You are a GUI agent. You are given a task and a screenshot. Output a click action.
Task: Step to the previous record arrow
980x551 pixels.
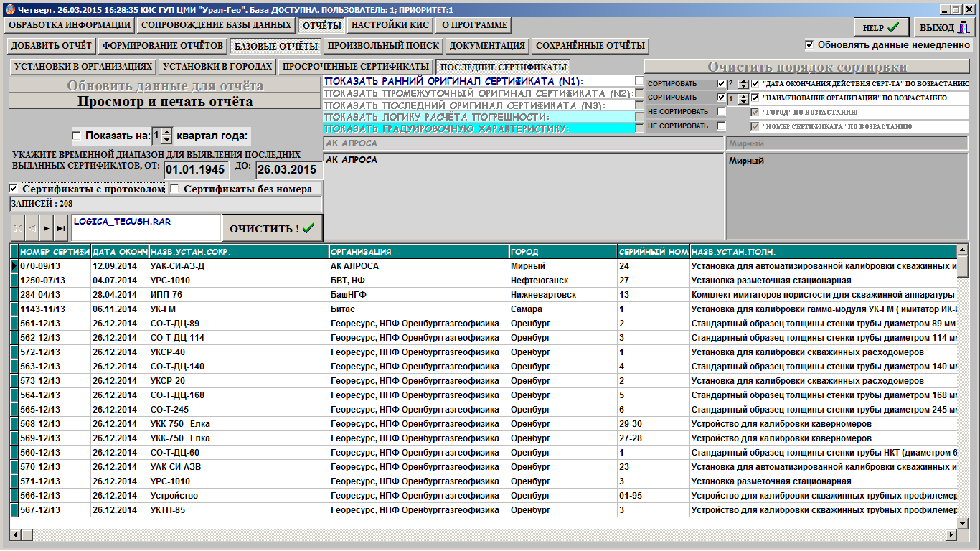tap(32, 227)
